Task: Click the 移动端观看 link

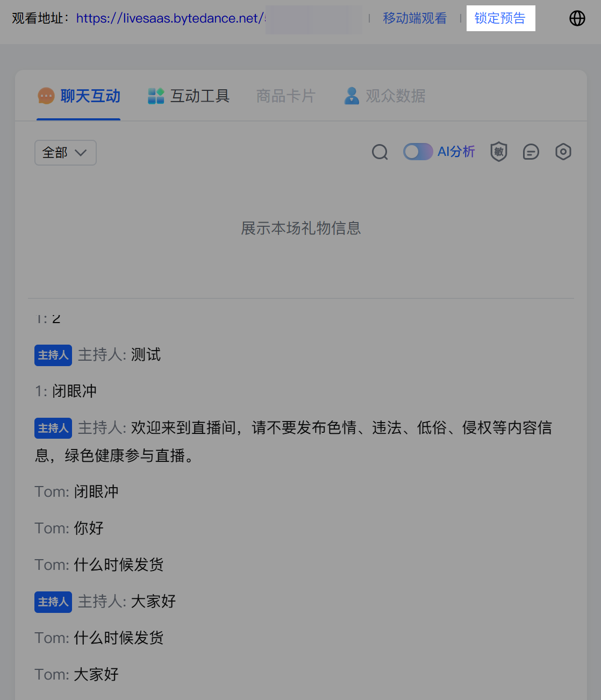Action: (414, 18)
